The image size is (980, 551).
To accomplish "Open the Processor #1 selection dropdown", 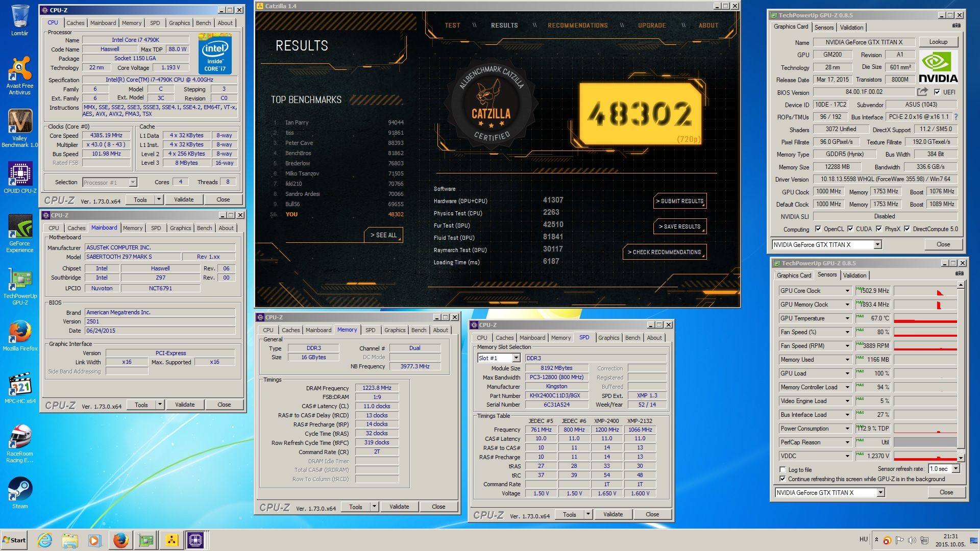I will coord(133,182).
